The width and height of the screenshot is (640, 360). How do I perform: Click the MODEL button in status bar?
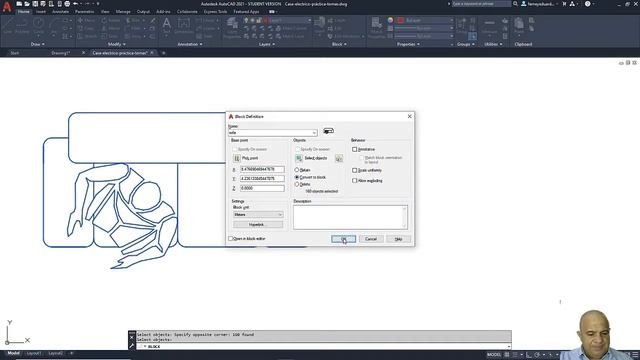click(493, 355)
